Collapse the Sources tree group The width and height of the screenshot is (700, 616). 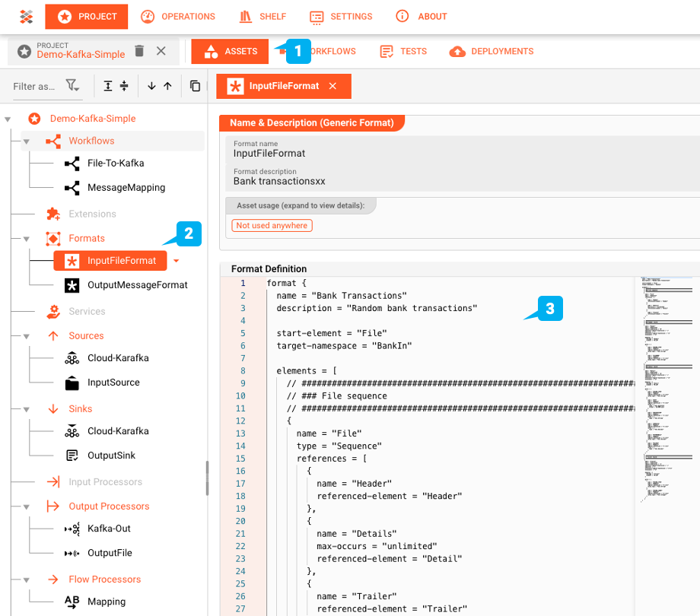tap(27, 336)
